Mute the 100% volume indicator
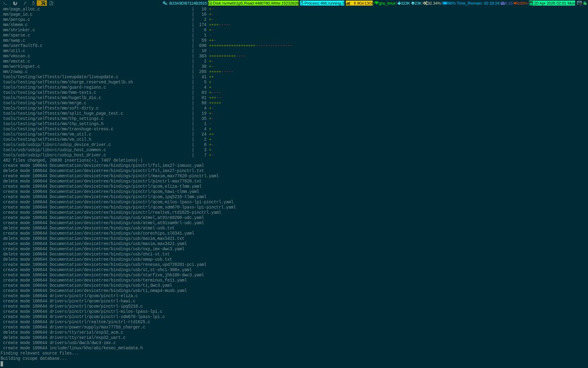This screenshot has width=588, height=368. [520, 3]
